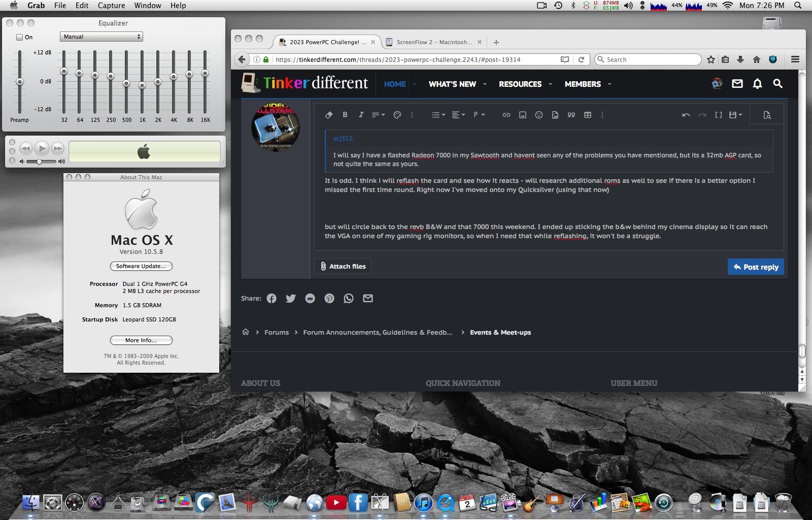Click the Preamp slider knob in Equalizer
This screenshot has height=520, width=812.
click(20, 82)
